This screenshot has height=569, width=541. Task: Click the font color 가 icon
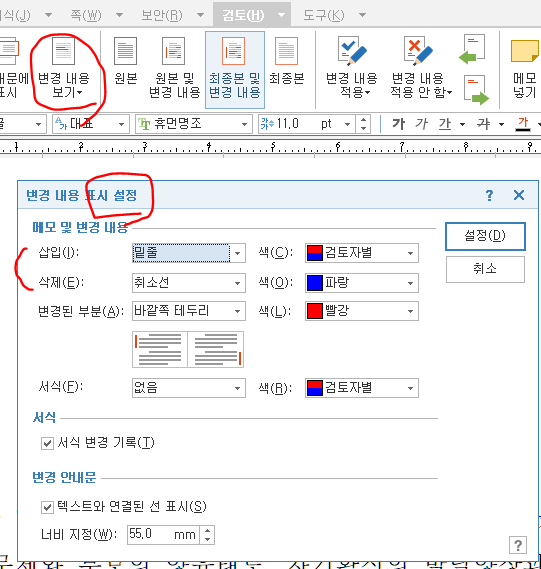523,124
